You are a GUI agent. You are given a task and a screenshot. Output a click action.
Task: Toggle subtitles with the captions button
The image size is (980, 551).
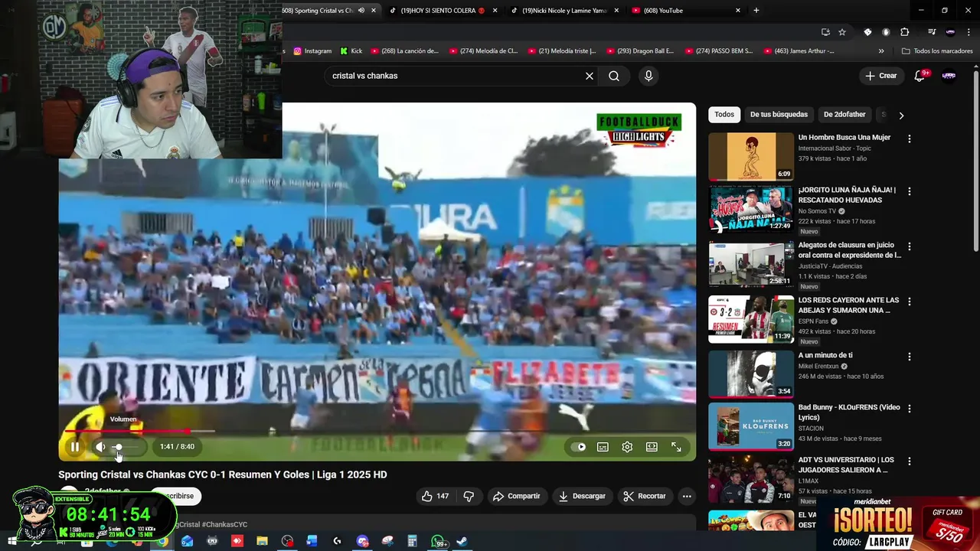click(603, 447)
